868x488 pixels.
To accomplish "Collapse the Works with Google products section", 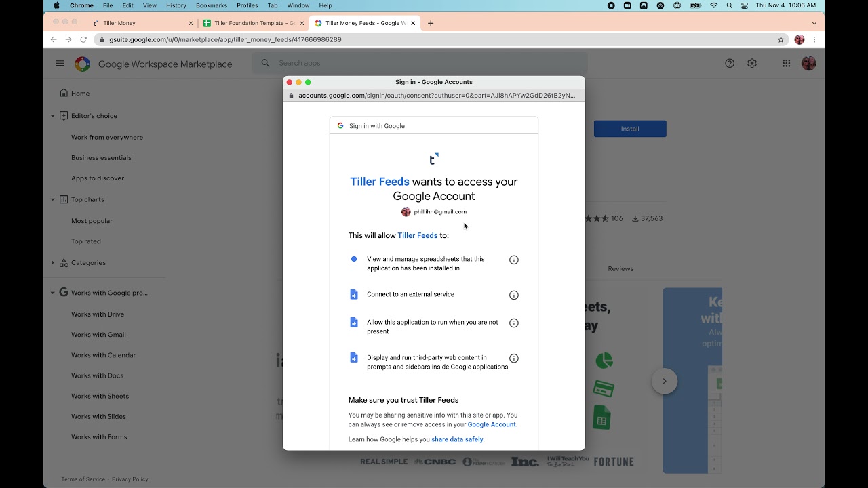I will (x=53, y=293).
